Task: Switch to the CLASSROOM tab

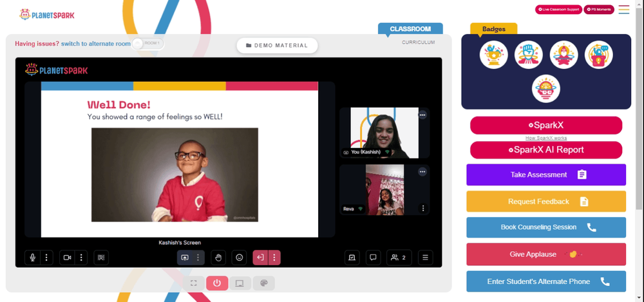Action: pyautogui.click(x=410, y=29)
